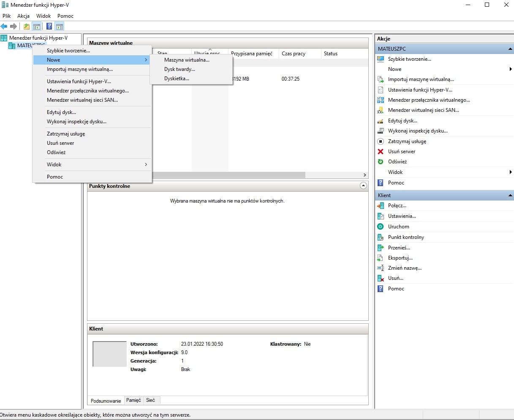This screenshot has height=420, width=514.
Task: Toggle the show/hide console tree toolbar icon
Action: pos(37,27)
